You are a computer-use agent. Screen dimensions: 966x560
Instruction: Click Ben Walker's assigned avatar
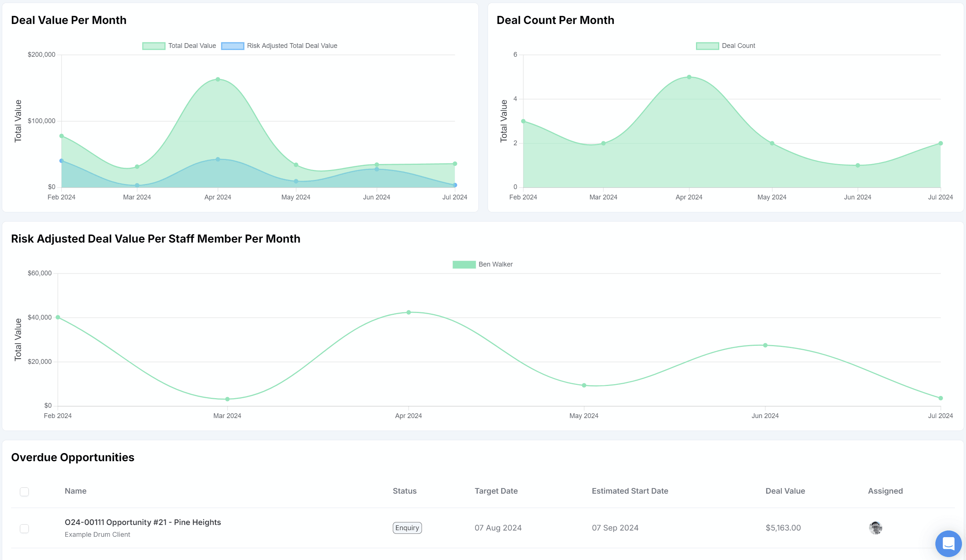[876, 528]
